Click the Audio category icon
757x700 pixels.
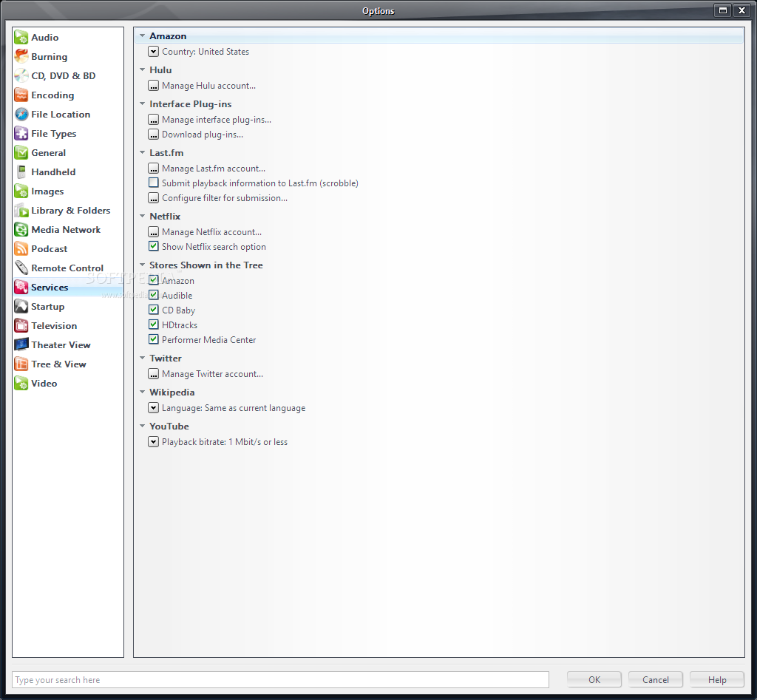[21, 37]
